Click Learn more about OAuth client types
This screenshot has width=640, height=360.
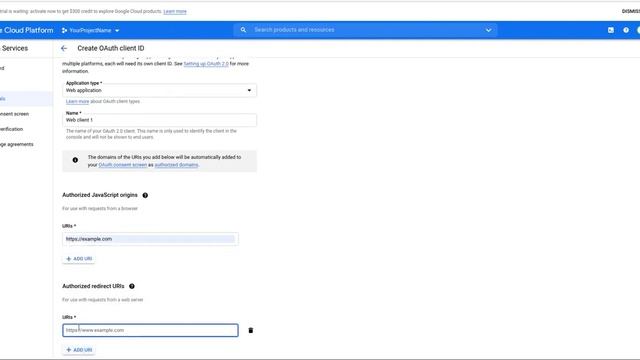coord(77,101)
